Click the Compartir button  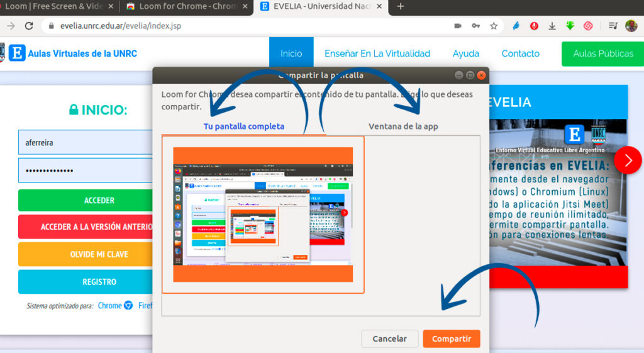[452, 339]
